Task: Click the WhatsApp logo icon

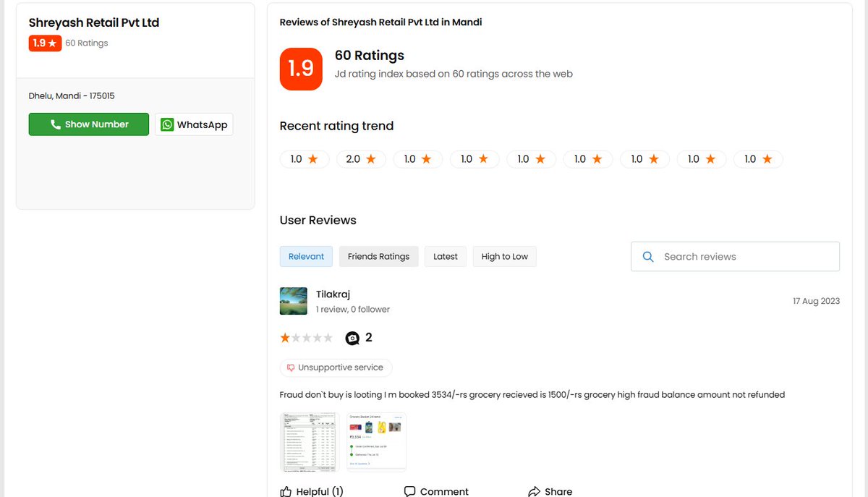Action: [x=167, y=124]
